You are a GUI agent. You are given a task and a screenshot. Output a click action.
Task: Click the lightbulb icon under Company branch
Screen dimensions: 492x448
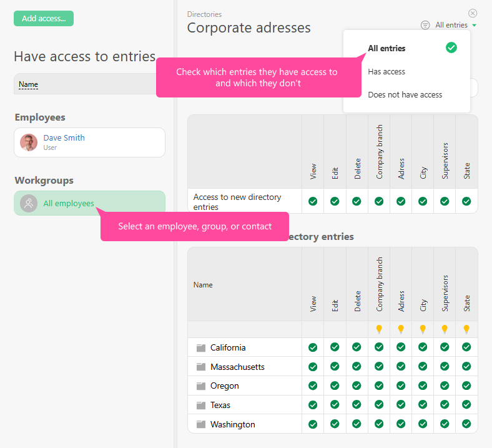point(379,329)
